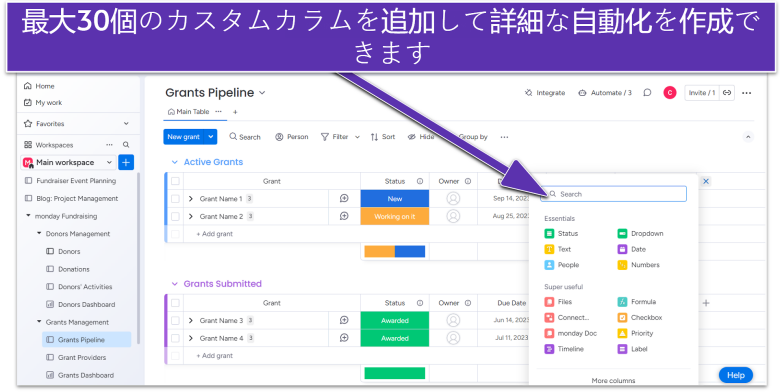This screenshot has height=392, width=780.
Task: Add Status column type
Action: (x=561, y=233)
